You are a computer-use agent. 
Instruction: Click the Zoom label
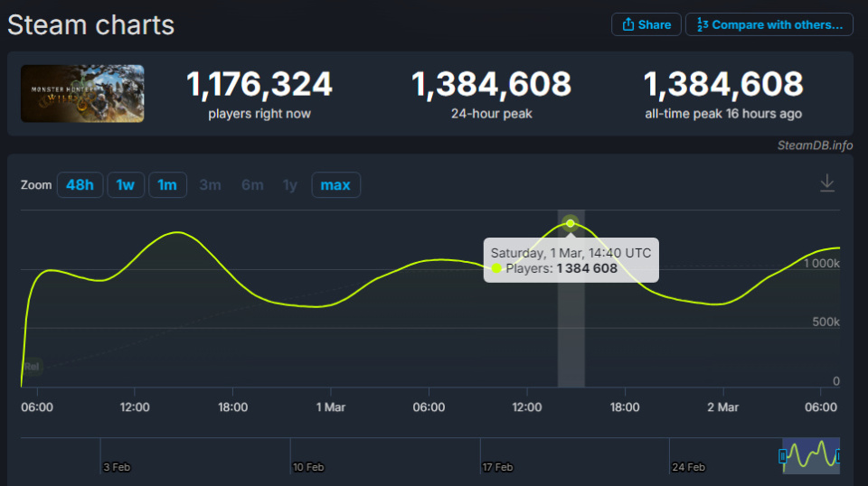(x=36, y=184)
